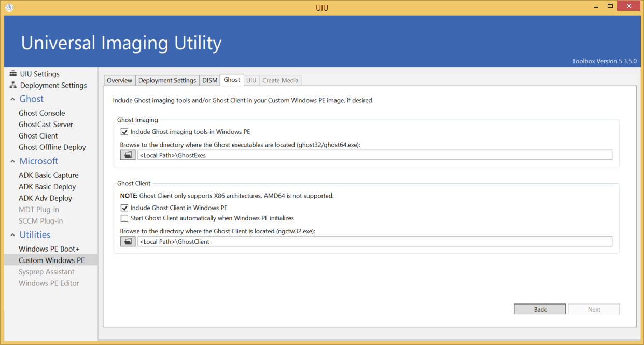Collapse the Utilities sidebar section
Screen dimensions: 644x345
(12, 235)
